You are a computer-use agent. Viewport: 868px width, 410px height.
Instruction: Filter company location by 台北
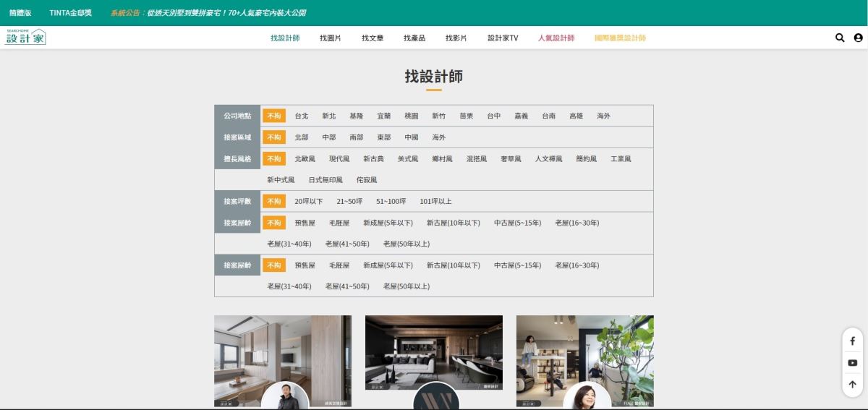302,116
